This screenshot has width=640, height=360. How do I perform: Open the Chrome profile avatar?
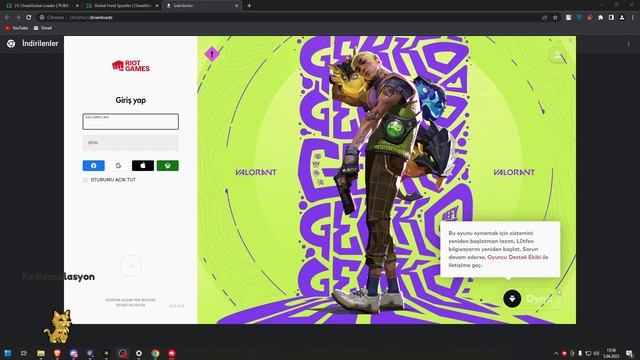tap(622, 18)
